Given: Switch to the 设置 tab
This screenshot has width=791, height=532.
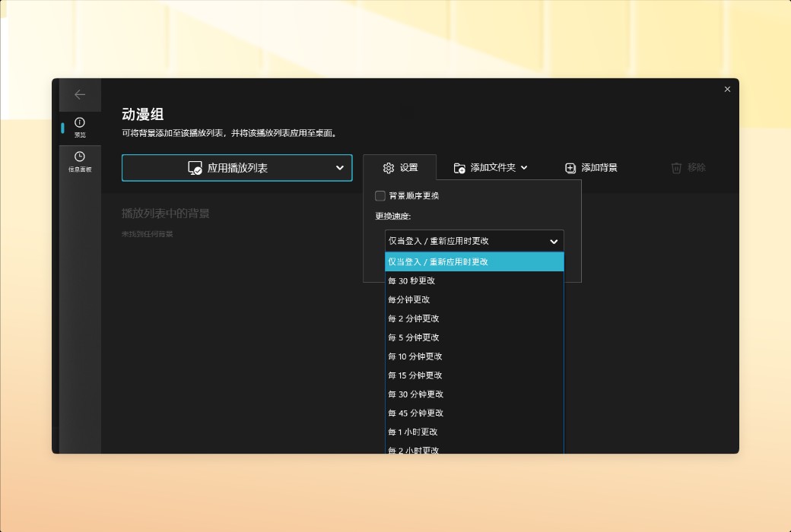Looking at the screenshot, I should tap(402, 168).
